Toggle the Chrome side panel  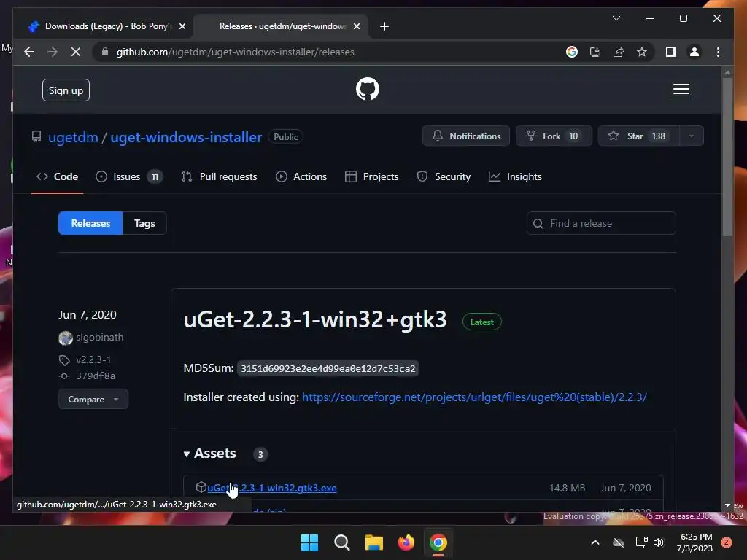[x=671, y=52]
